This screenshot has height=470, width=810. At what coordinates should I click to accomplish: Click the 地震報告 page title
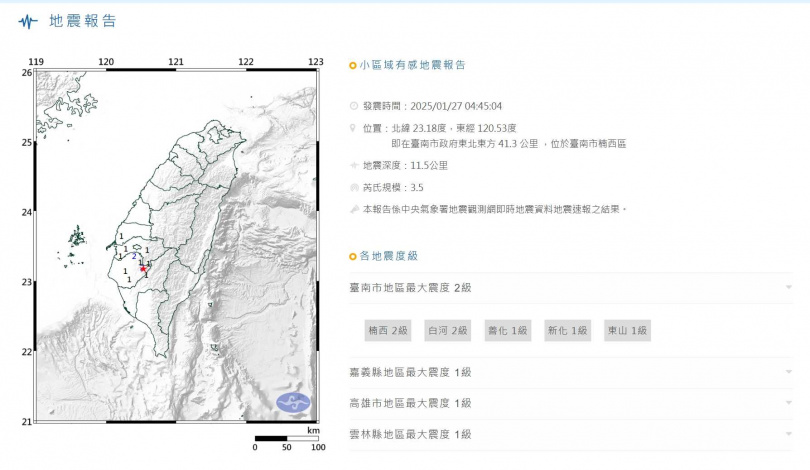coord(83,21)
